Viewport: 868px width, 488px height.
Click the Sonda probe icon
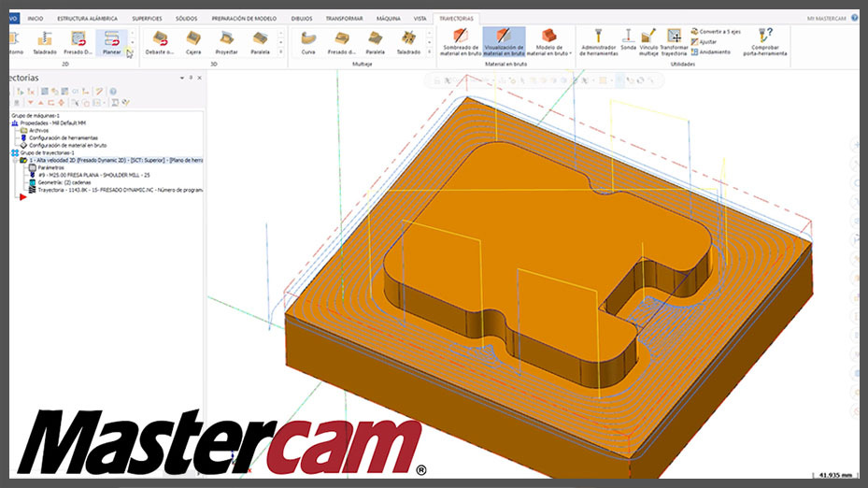628,40
